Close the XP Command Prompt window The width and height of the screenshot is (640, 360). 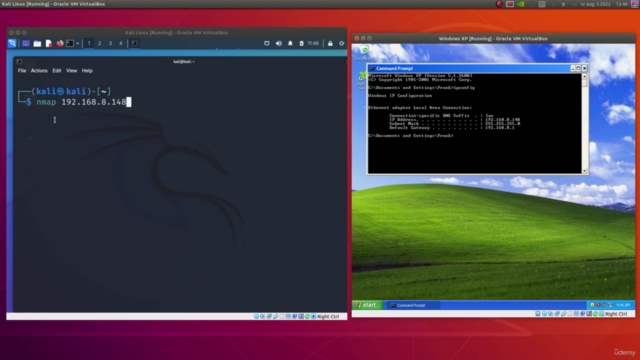pos(584,69)
